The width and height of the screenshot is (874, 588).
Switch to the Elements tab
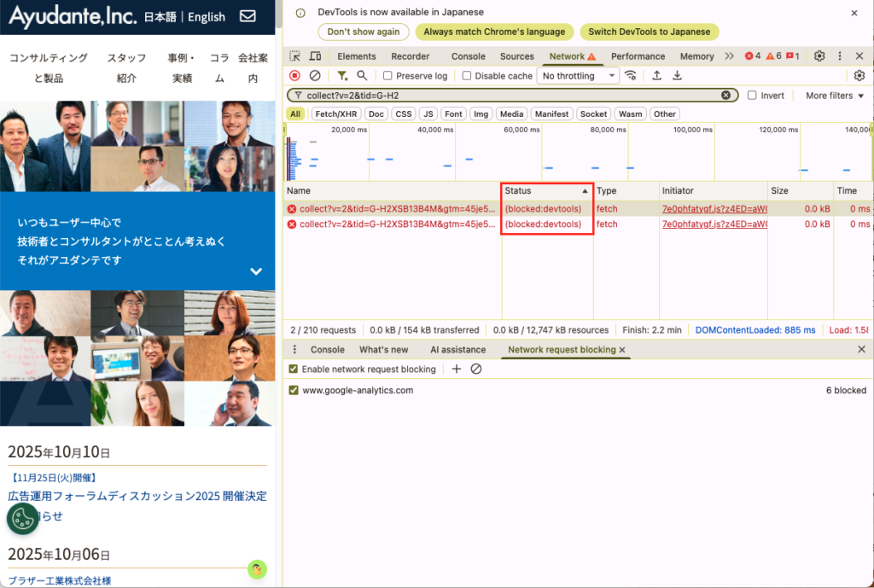(357, 56)
